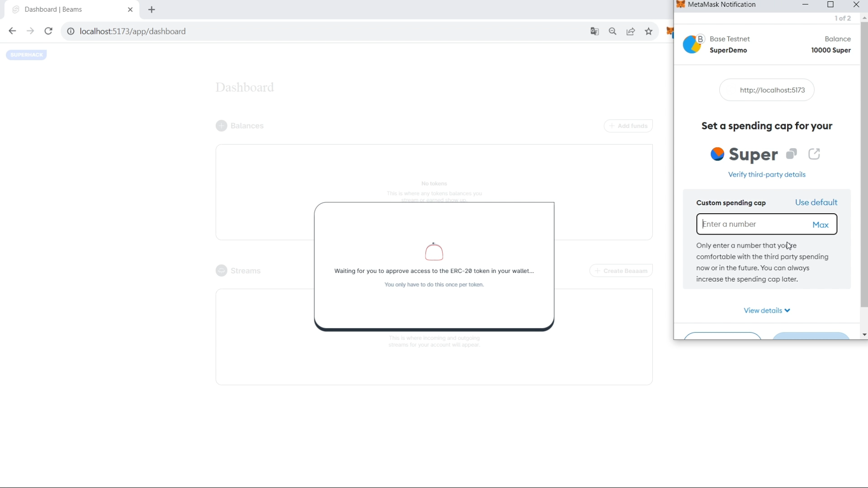Click scrollbar up arrow in MetaMask popup

[864, 18]
